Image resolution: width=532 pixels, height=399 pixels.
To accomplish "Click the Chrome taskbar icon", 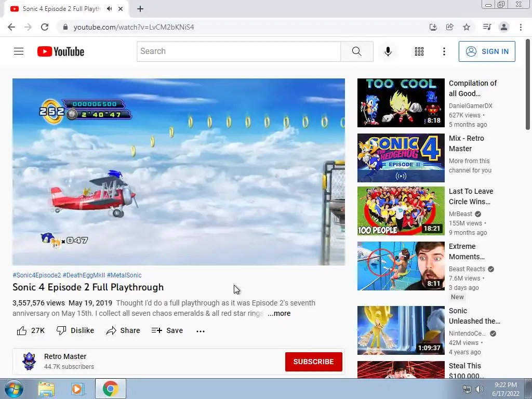I will point(110,389).
